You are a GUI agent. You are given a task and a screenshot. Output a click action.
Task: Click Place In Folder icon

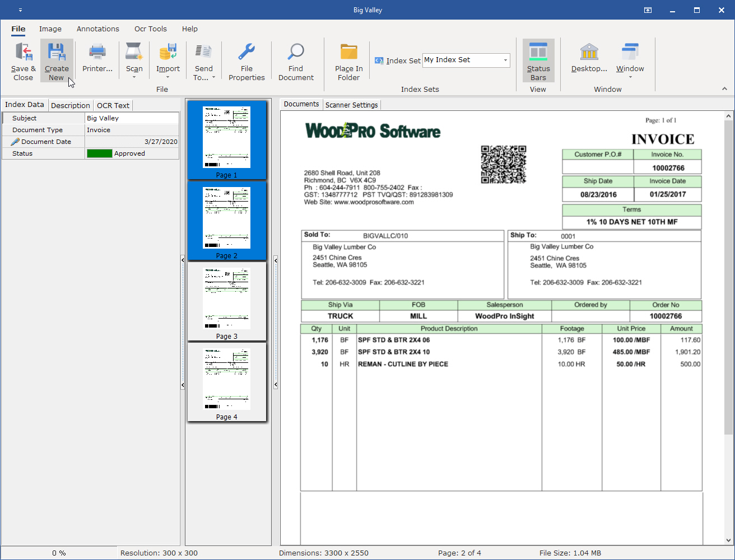(x=349, y=52)
